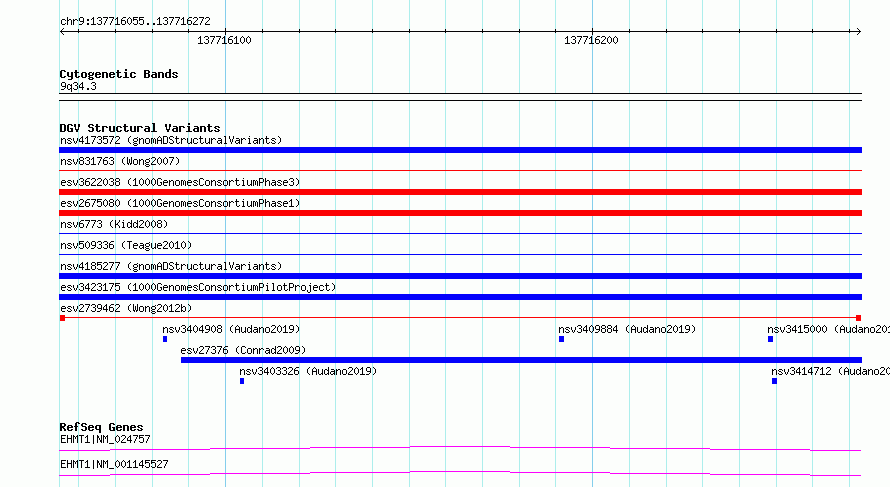Click the 137716200 ruler position label
This screenshot has height=487, width=890.
pos(591,40)
